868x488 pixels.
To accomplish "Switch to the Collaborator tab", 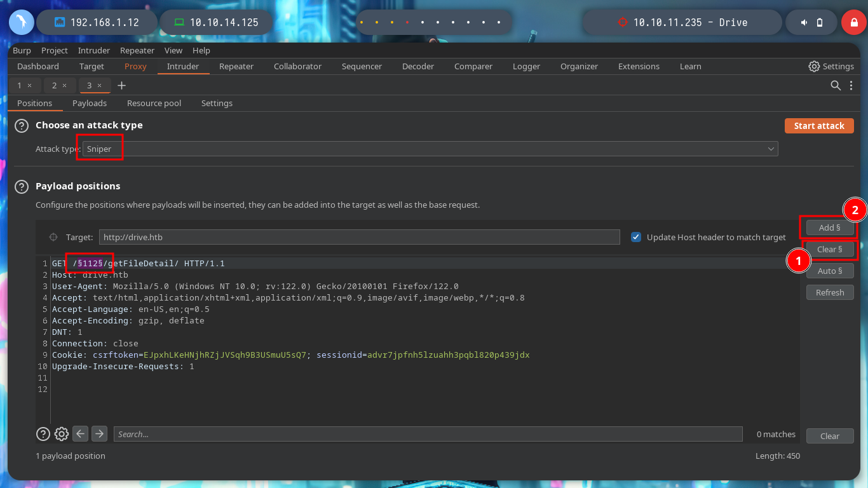I will [x=297, y=66].
